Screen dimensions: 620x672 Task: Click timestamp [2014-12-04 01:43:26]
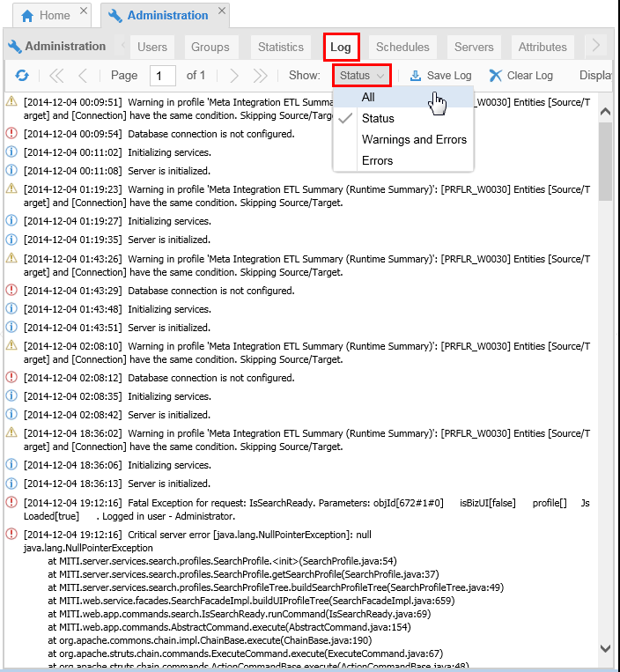point(73,259)
